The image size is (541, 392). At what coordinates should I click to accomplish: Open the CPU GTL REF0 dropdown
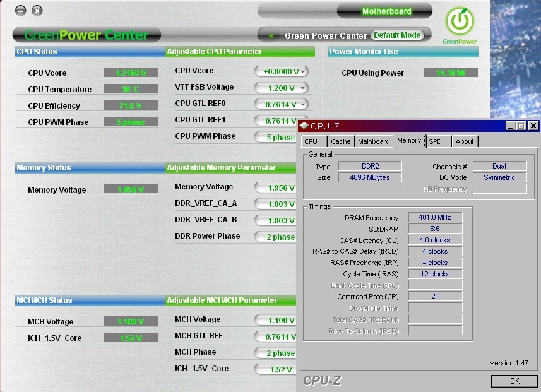coord(281,105)
